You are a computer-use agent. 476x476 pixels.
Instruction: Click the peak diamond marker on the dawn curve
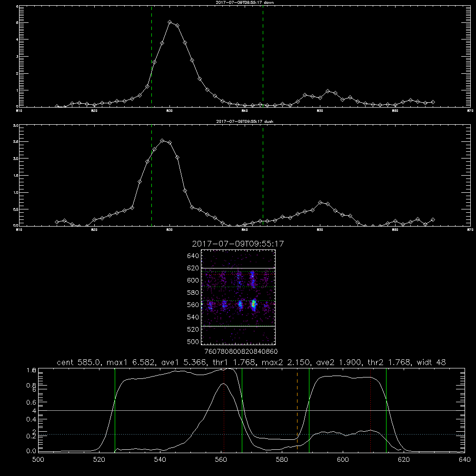(x=170, y=22)
